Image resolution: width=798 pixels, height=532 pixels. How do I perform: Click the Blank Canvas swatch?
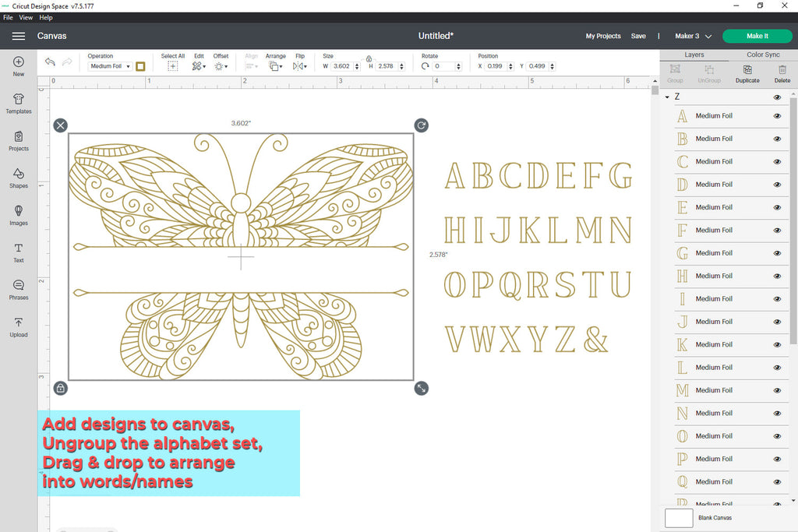pyautogui.click(x=679, y=518)
